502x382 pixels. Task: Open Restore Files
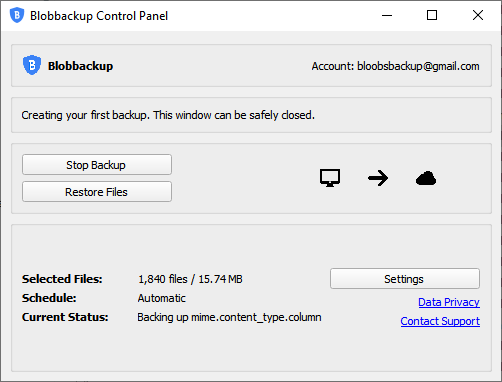(x=97, y=192)
